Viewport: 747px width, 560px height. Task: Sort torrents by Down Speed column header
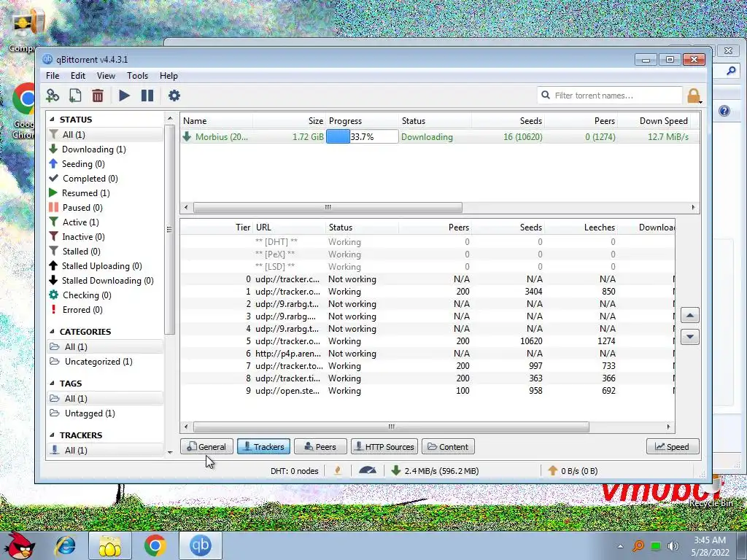point(654,121)
